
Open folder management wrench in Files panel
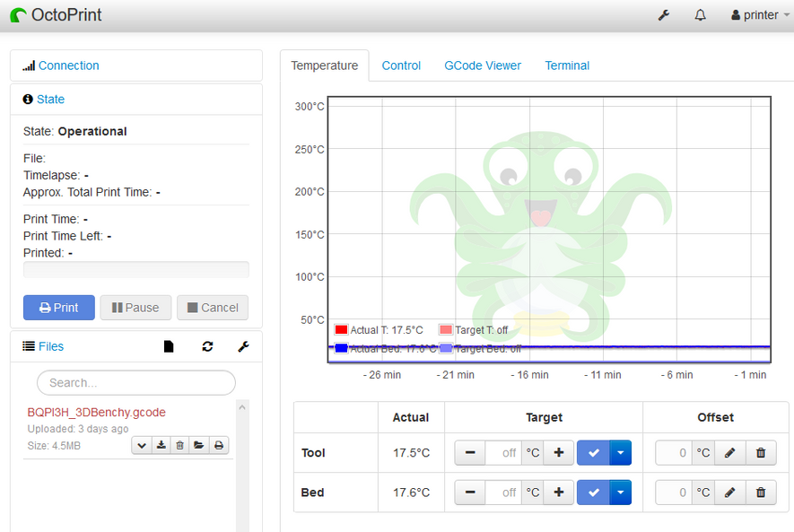[243, 346]
